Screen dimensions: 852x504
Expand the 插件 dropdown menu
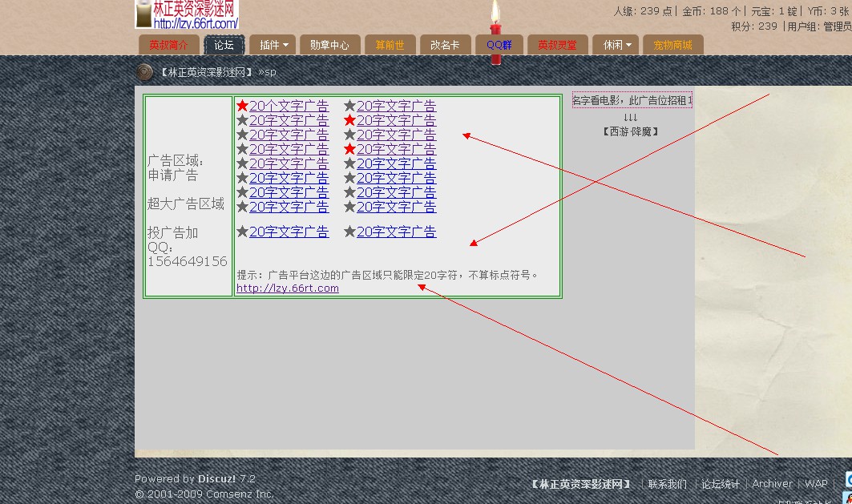[273, 45]
